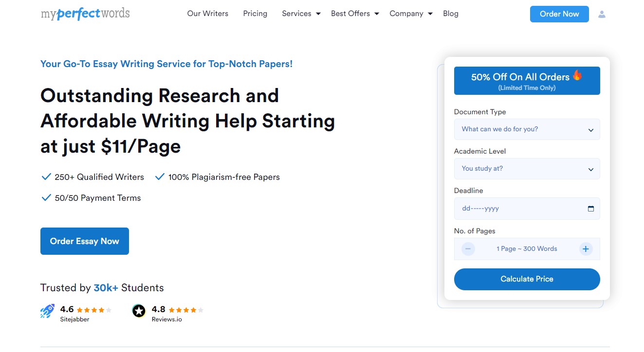Click the Order Essay Now button

(x=84, y=241)
